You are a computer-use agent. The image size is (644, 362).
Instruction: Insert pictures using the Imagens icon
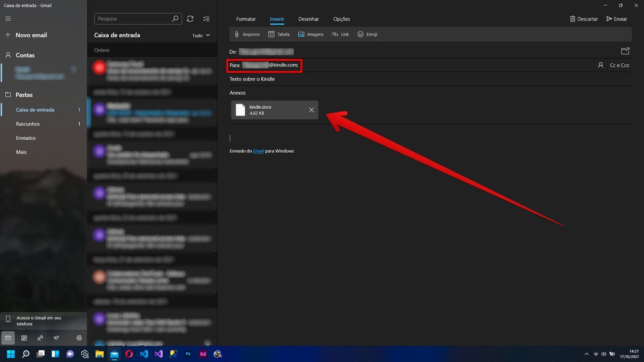click(301, 34)
